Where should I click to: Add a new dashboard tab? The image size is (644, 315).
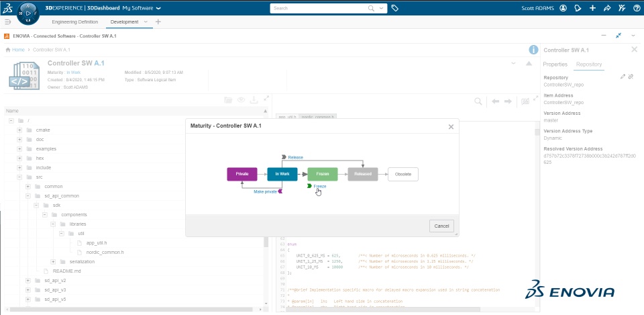pyautogui.click(x=158, y=21)
